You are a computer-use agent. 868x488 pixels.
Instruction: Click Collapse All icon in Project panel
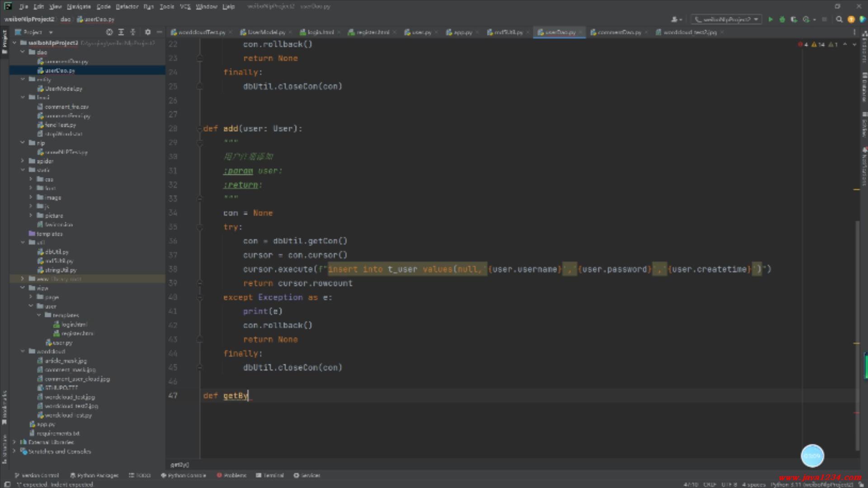[133, 32]
